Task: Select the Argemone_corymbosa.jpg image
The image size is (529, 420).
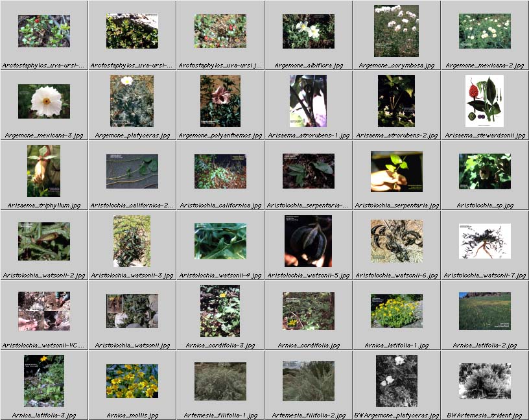Action: pyautogui.click(x=396, y=31)
